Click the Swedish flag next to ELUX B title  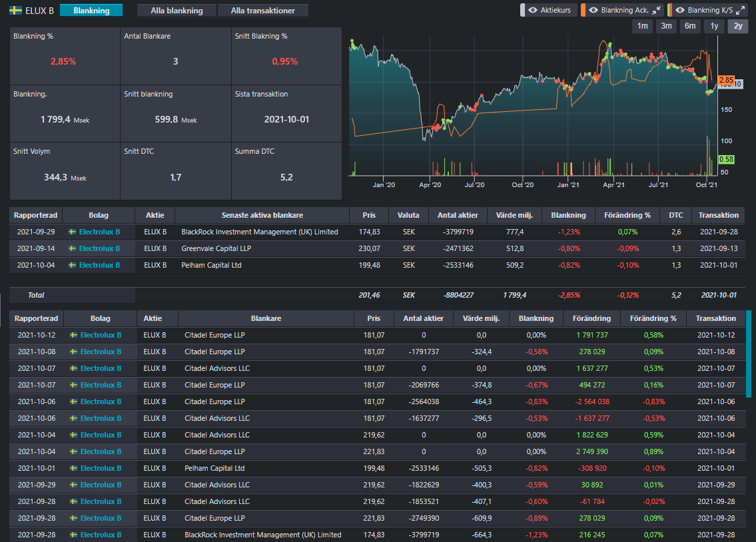pyautogui.click(x=15, y=11)
